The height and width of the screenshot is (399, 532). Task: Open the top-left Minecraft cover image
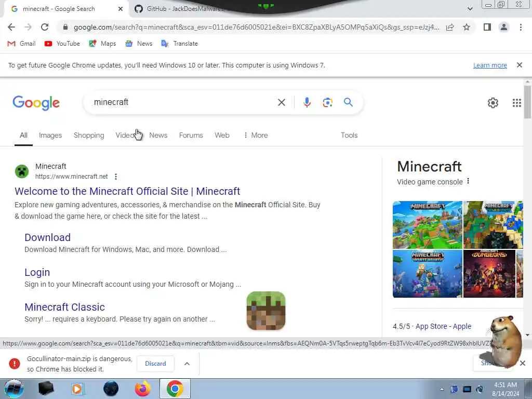[x=427, y=224]
